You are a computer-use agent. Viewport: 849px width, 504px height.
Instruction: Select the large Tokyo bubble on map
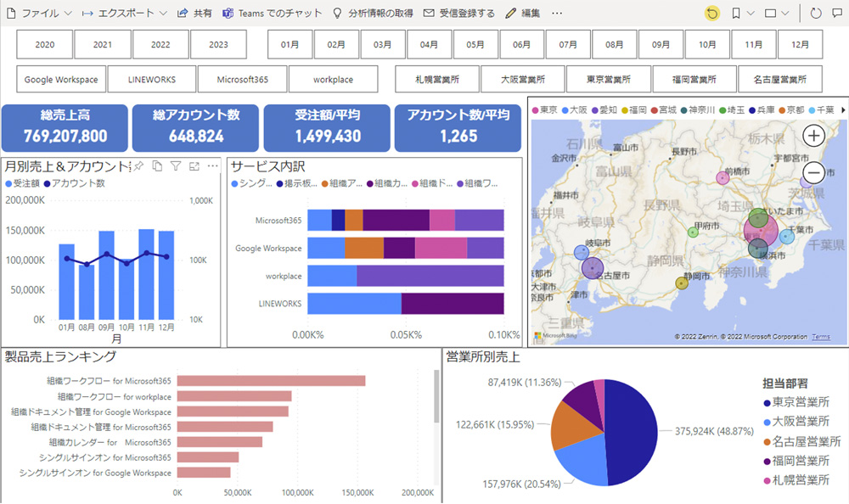761,231
